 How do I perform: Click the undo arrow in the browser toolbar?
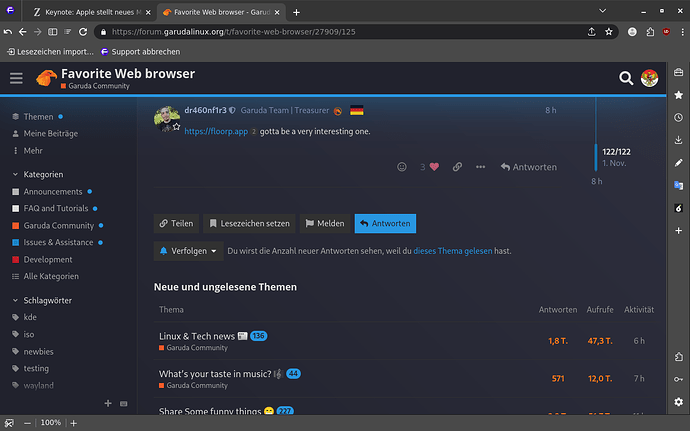(x=7, y=32)
